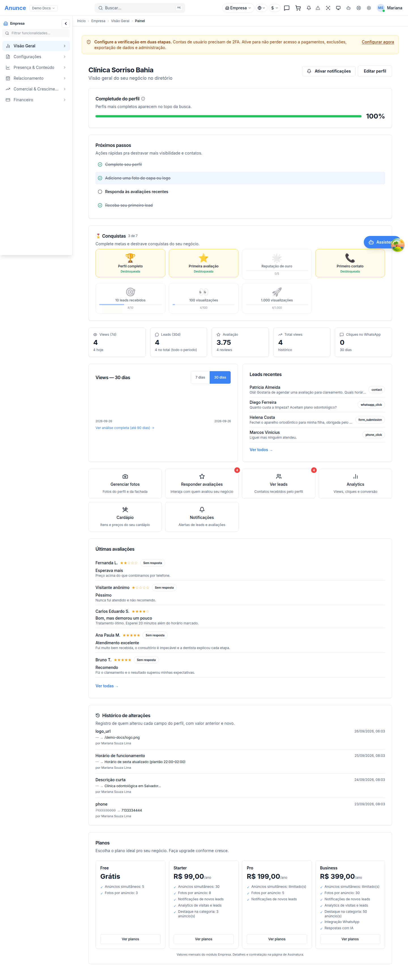Focus the Buscar search field
The width and height of the screenshot is (408, 980).
[x=140, y=8]
